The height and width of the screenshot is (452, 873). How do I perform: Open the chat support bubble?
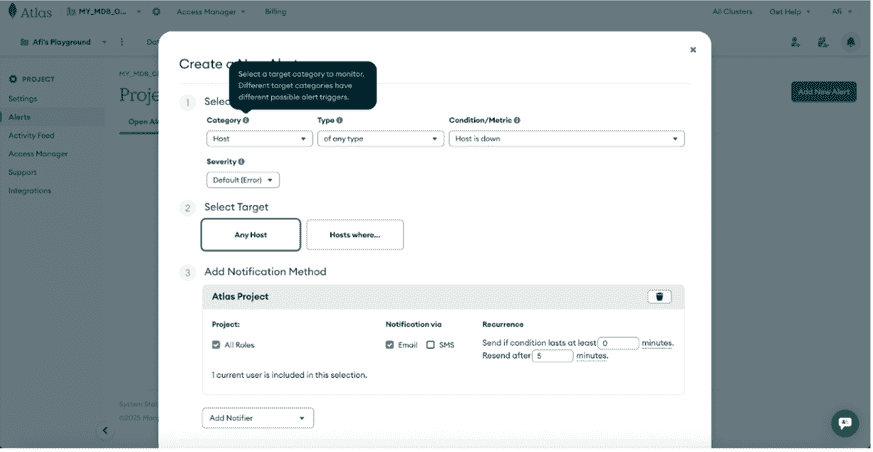(x=845, y=423)
